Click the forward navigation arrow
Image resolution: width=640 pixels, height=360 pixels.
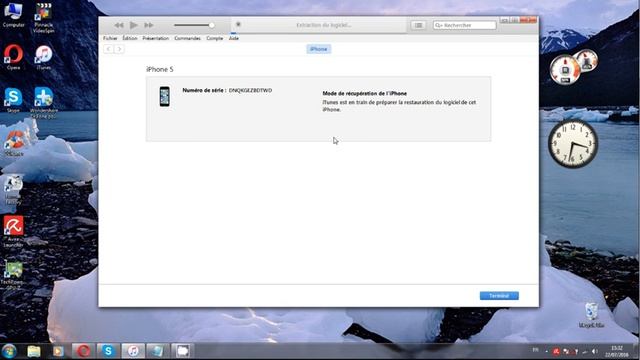(119, 49)
